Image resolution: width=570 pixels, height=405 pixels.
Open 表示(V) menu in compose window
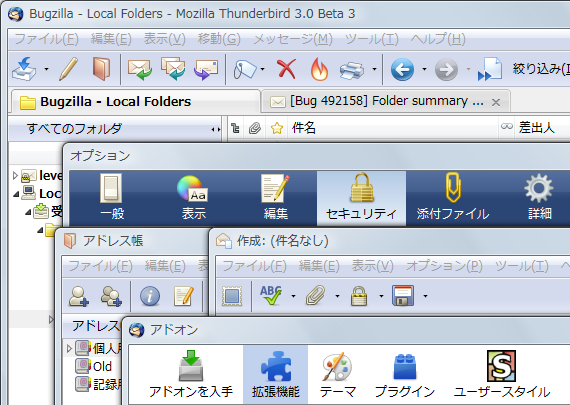373,266
